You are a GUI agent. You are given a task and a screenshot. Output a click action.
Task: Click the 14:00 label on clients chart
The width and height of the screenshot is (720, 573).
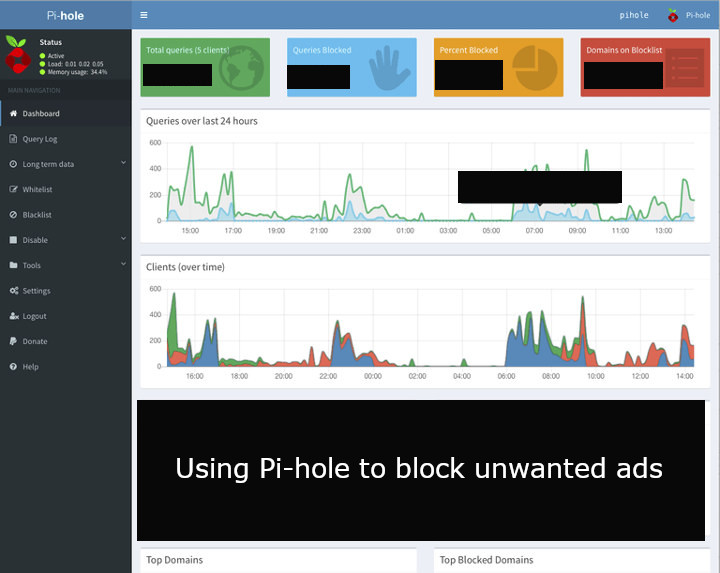coord(685,376)
